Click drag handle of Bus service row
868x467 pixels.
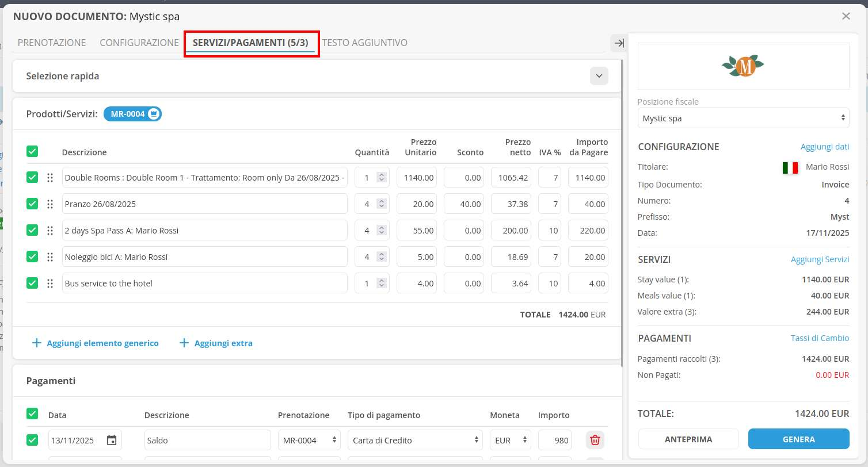(50, 284)
